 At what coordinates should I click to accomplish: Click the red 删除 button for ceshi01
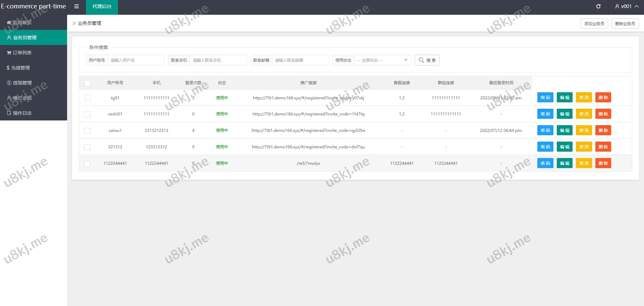[603, 114]
